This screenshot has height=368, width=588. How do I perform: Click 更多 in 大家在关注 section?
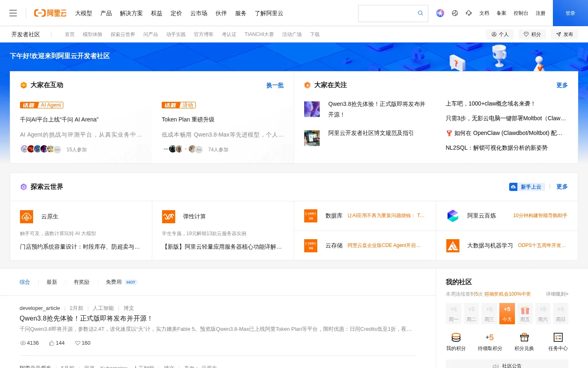point(562,85)
